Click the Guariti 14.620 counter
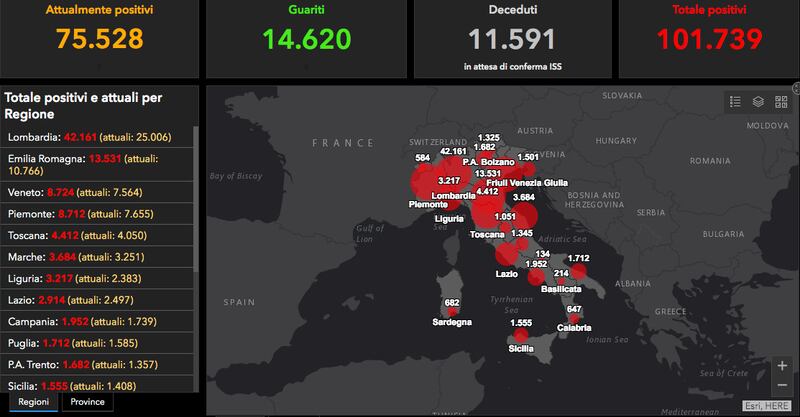The width and height of the screenshot is (800, 417). click(x=306, y=38)
